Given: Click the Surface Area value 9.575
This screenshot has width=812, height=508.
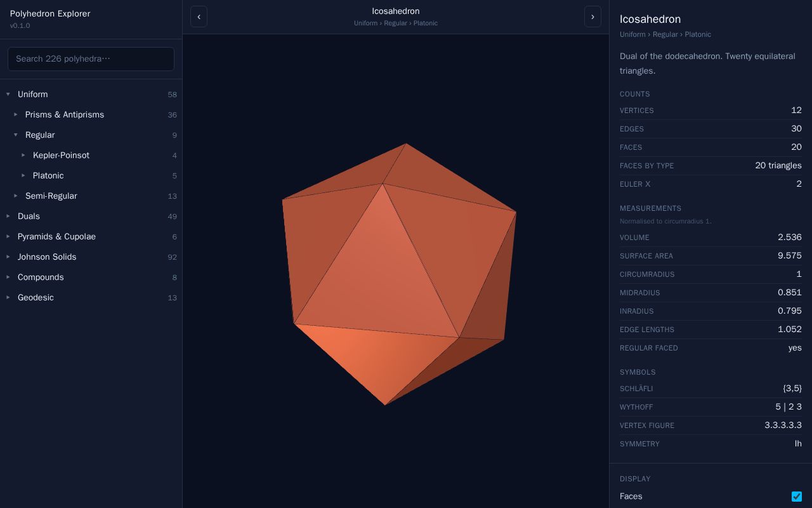Looking at the screenshot, I should (x=790, y=256).
